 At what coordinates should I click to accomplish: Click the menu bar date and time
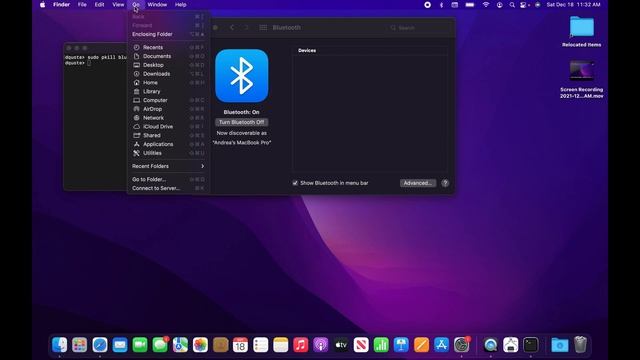point(573,5)
